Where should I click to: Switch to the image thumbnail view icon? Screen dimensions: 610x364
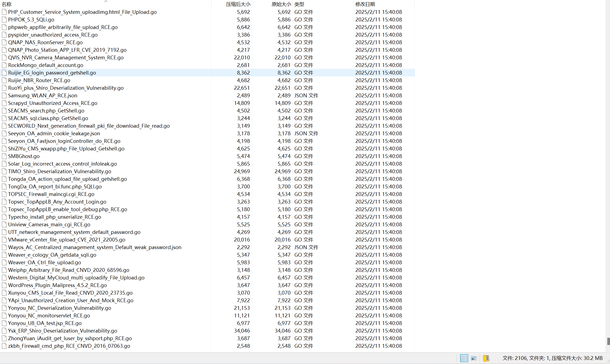tap(474, 358)
